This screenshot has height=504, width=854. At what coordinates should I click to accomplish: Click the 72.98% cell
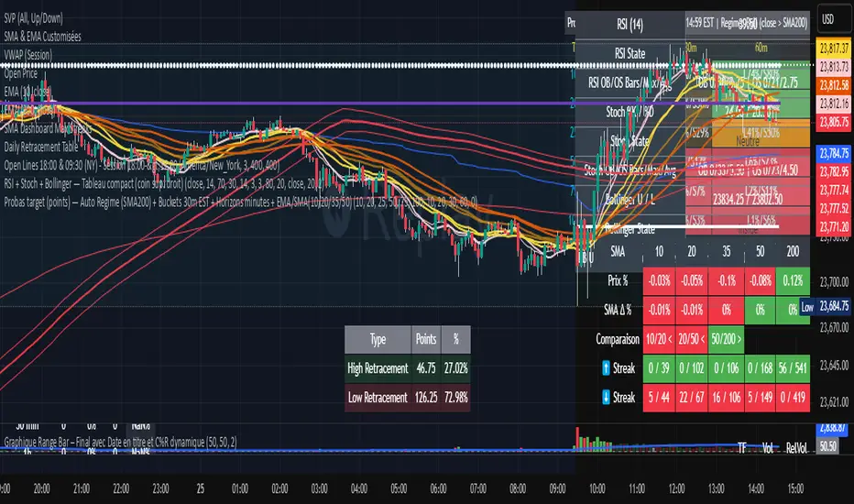(x=456, y=397)
